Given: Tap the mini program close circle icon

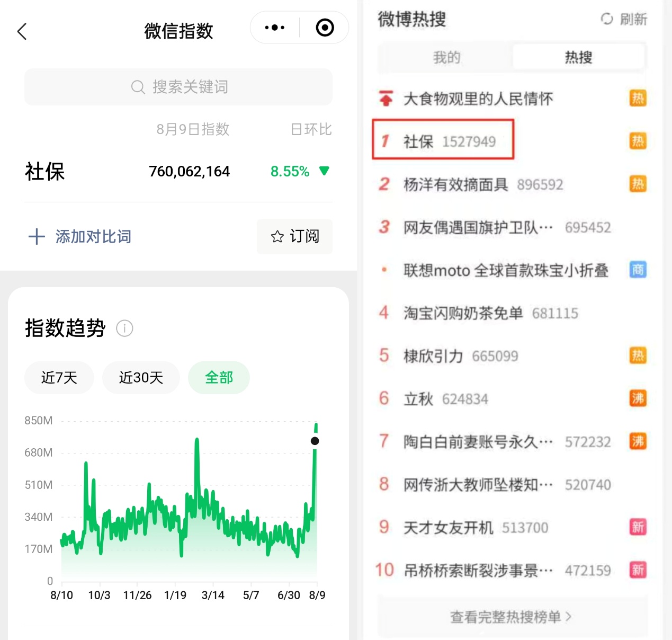Looking at the screenshot, I should tap(325, 28).
